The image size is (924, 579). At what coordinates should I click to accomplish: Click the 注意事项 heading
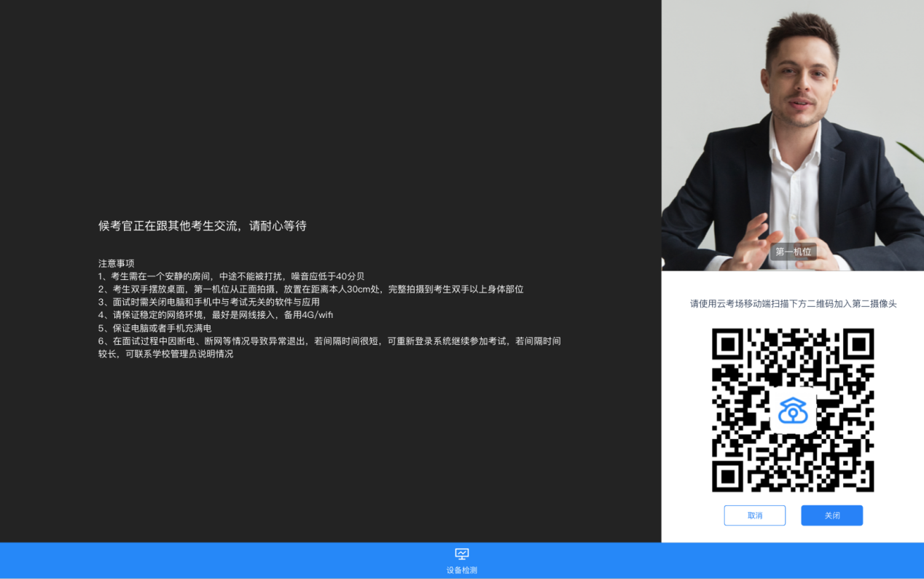click(x=117, y=263)
